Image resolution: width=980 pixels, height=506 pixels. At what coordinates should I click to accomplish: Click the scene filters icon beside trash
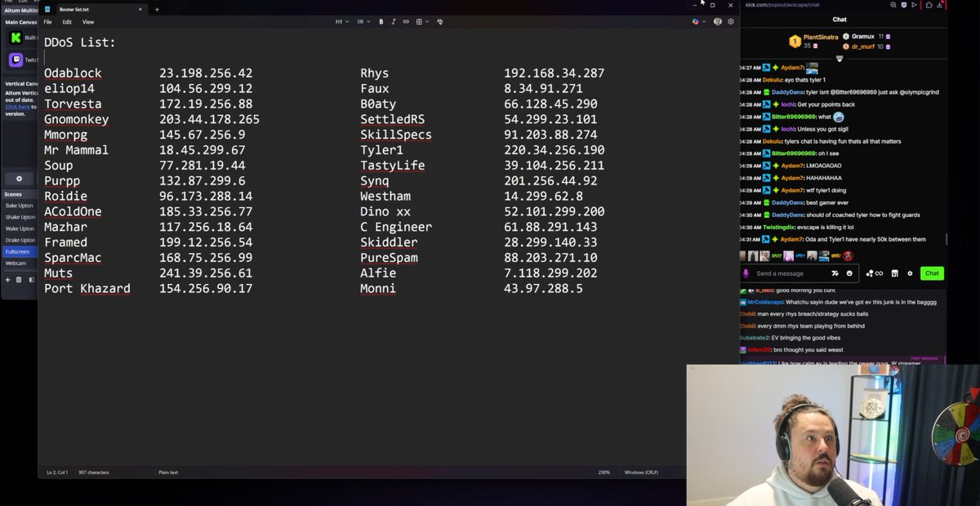tap(31, 280)
